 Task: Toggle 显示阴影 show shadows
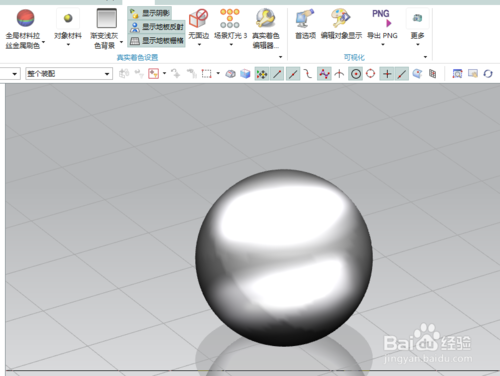[x=150, y=13]
